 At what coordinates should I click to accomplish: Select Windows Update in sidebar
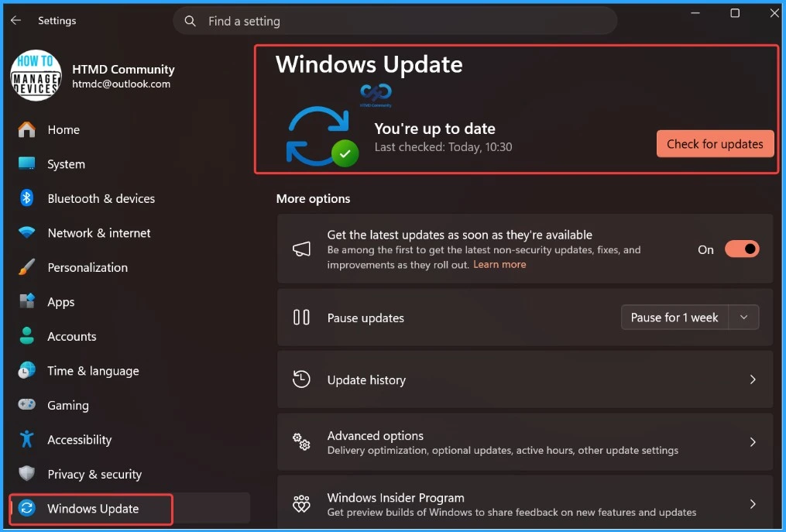pyautogui.click(x=129, y=509)
